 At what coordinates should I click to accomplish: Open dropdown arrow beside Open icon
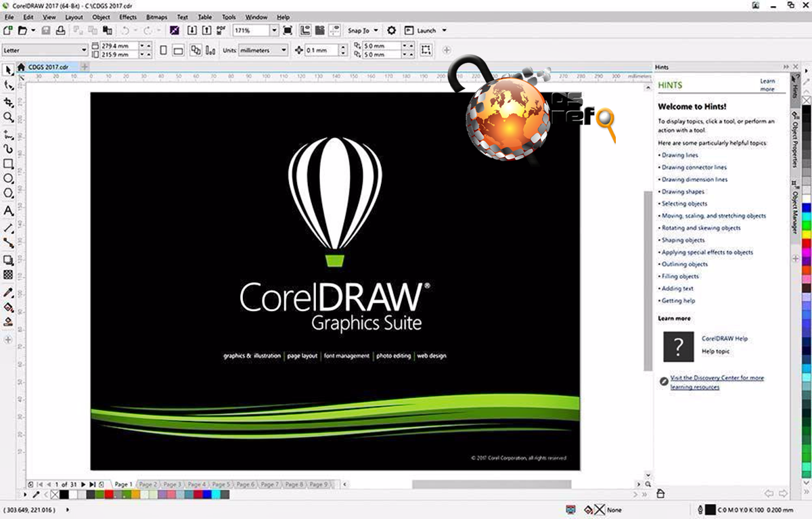[x=33, y=30]
